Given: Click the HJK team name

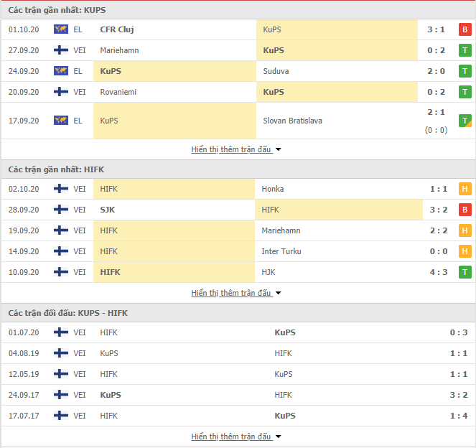Looking at the screenshot, I should coord(269,272).
